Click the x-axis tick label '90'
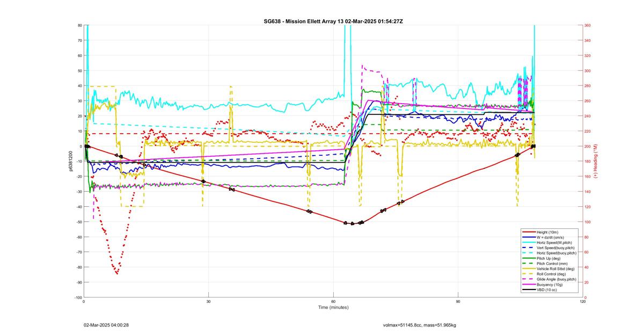This screenshot has height=334, width=644. (458, 302)
